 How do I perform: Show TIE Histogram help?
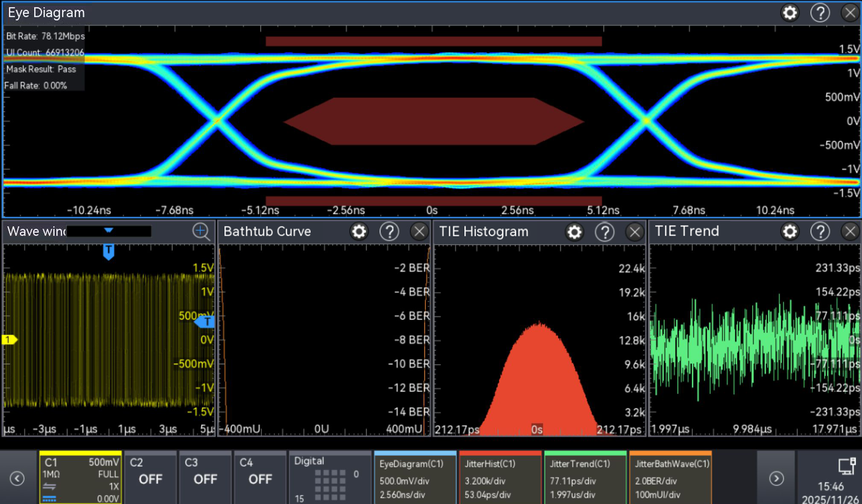[x=605, y=232]
